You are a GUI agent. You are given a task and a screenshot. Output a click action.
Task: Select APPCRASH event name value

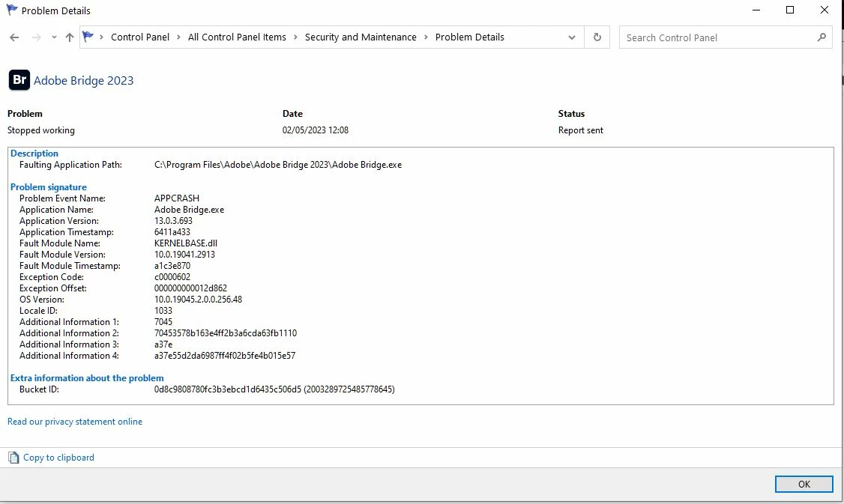pyautogui.click(x=177, y=198)
